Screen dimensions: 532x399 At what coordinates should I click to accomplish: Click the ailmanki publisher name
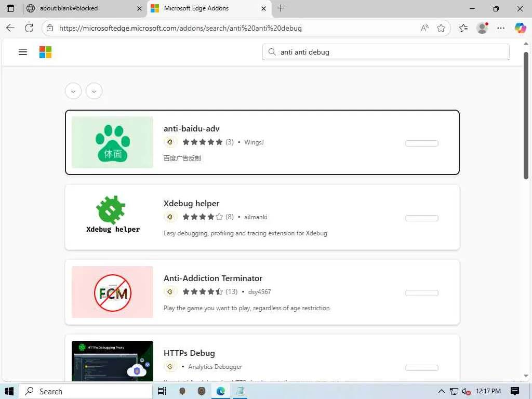[x=256, y=217]
